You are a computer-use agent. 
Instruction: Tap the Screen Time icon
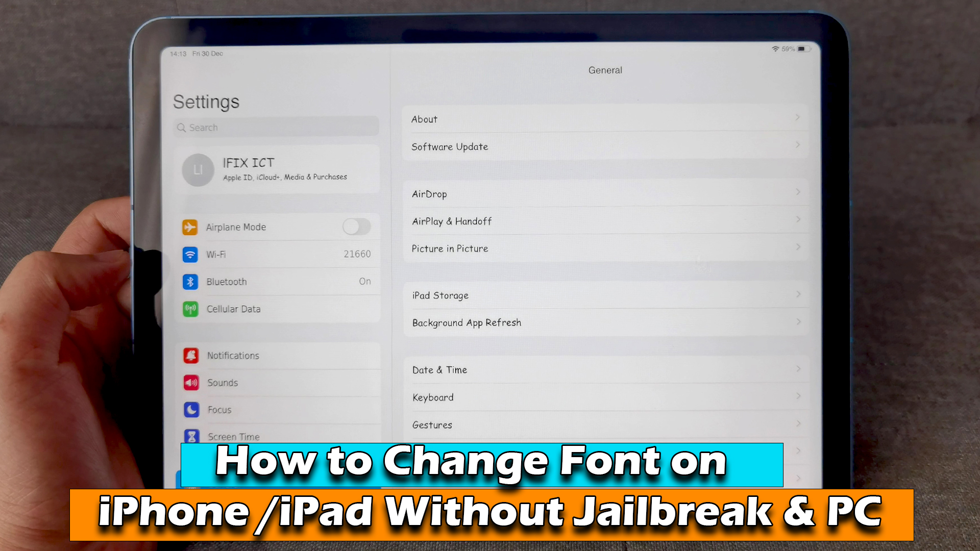pyautogui.click(x=191, y=437)
